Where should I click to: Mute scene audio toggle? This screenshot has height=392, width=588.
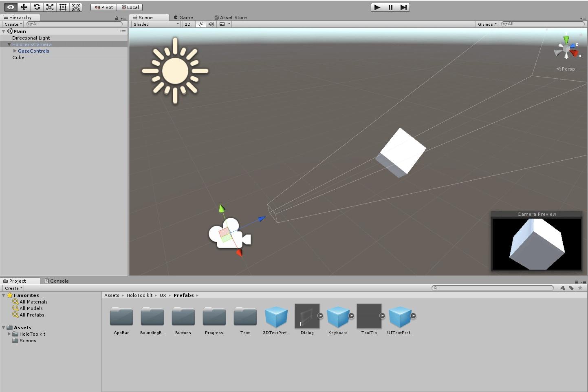tap(211, 24)
